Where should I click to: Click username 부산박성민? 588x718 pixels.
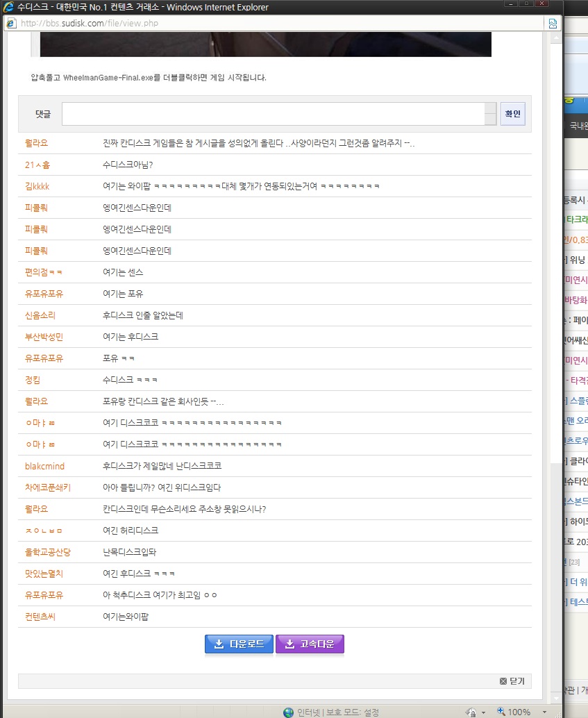pos(44,337)
